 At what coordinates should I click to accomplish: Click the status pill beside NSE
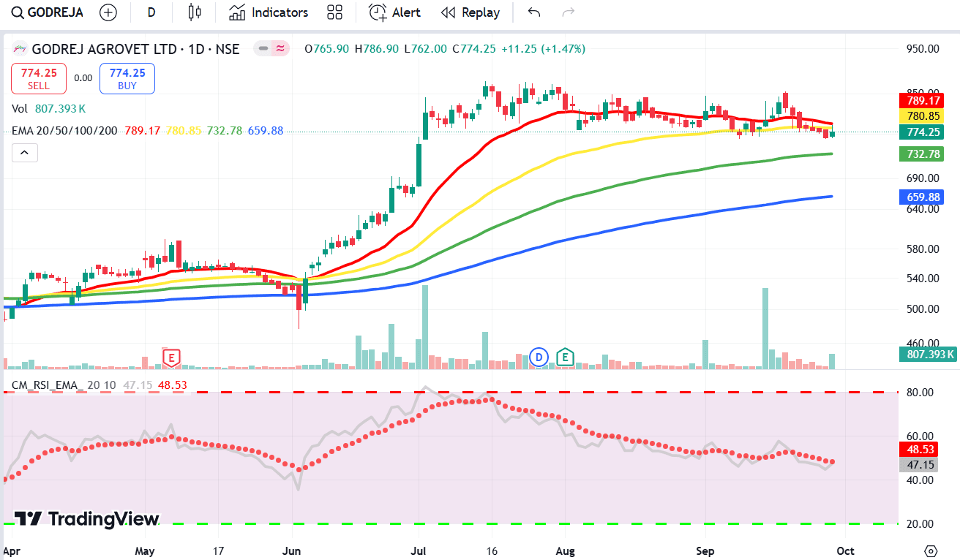(271, 49)
